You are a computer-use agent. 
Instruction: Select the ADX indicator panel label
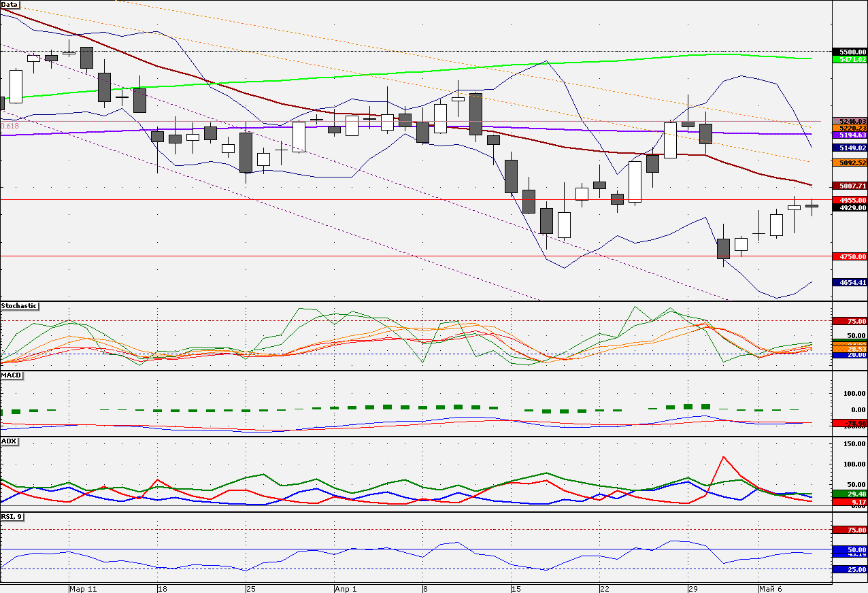(x=9, y=441)
